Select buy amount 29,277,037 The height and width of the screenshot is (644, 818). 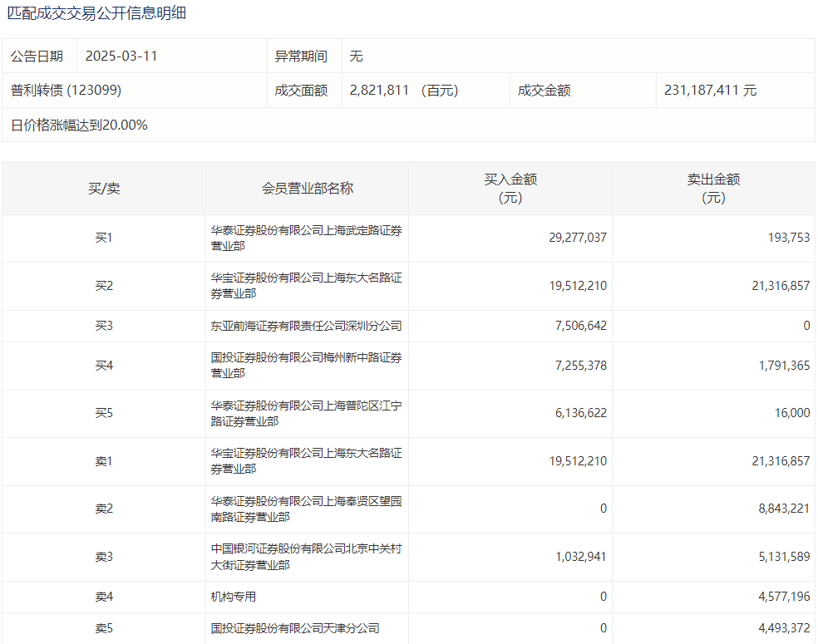coord(577,238)
